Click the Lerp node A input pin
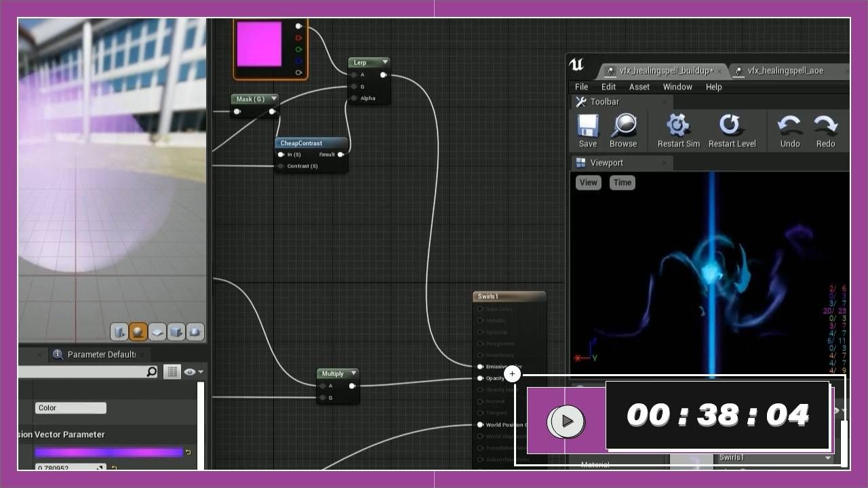Screen dimensions: 868x488 pyautogui.click(x=354, y=75)
